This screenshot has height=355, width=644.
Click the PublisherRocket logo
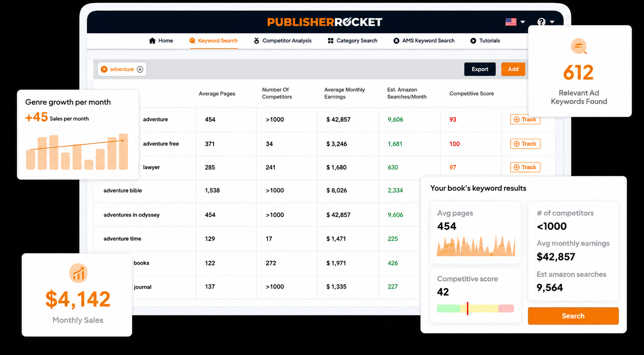click(x=325, y=22)
